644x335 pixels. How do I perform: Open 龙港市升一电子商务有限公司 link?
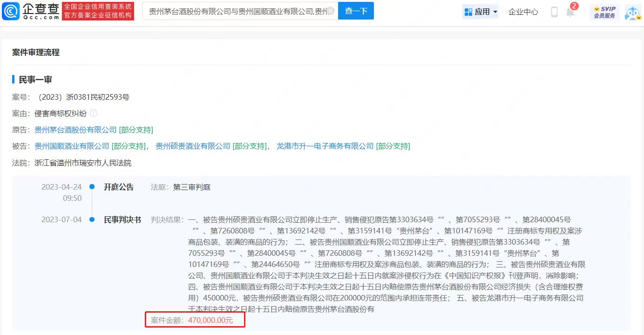[325, 146]
